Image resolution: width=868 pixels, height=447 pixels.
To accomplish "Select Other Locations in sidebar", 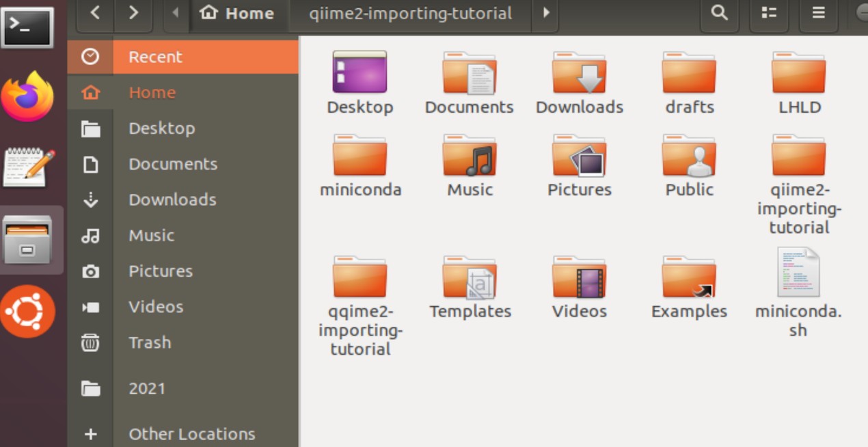I will point(191,434).
